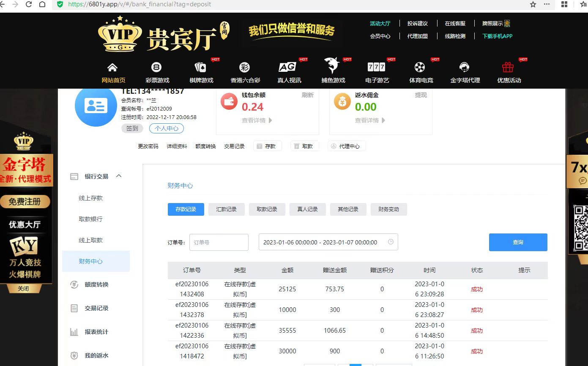588x366 pixels.
Task: Switch to the 取款记录 tab
Action: tap(267, 209)
